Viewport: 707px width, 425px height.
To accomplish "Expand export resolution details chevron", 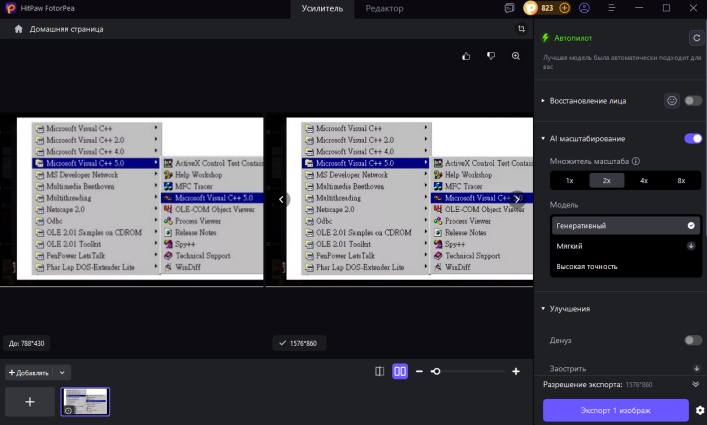I will click(695, 384).
